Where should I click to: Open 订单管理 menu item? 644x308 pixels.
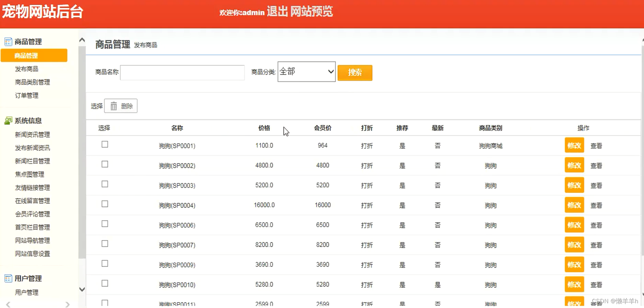pyautogui.click(x=27, y=95)
